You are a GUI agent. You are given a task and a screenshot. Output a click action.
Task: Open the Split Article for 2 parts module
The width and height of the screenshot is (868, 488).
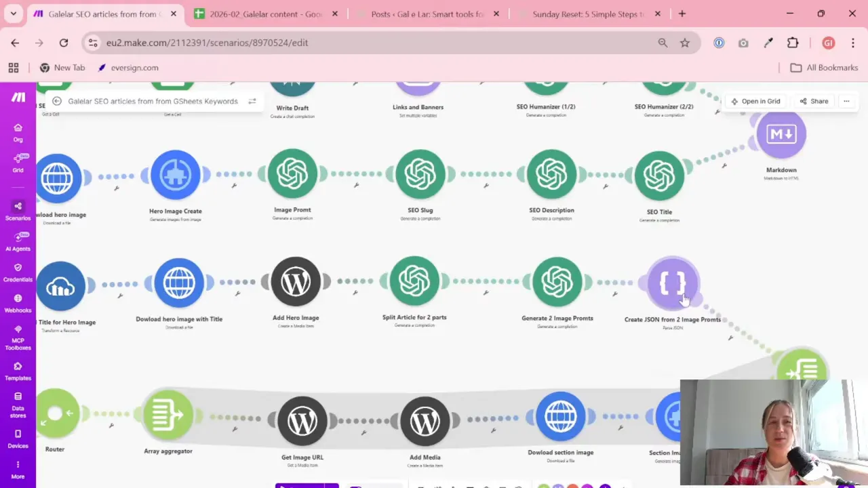coord(414,281)
